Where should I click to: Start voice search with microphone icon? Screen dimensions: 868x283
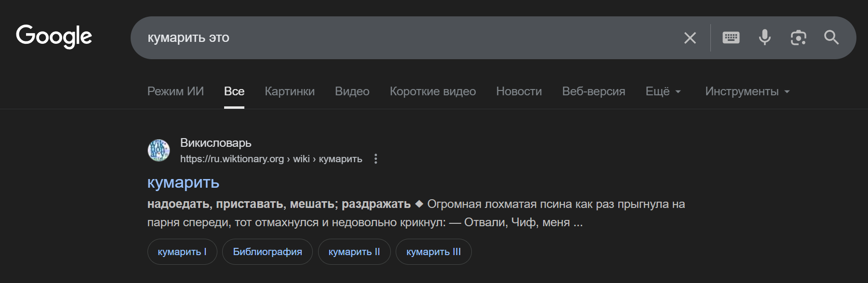click(765, 38)
